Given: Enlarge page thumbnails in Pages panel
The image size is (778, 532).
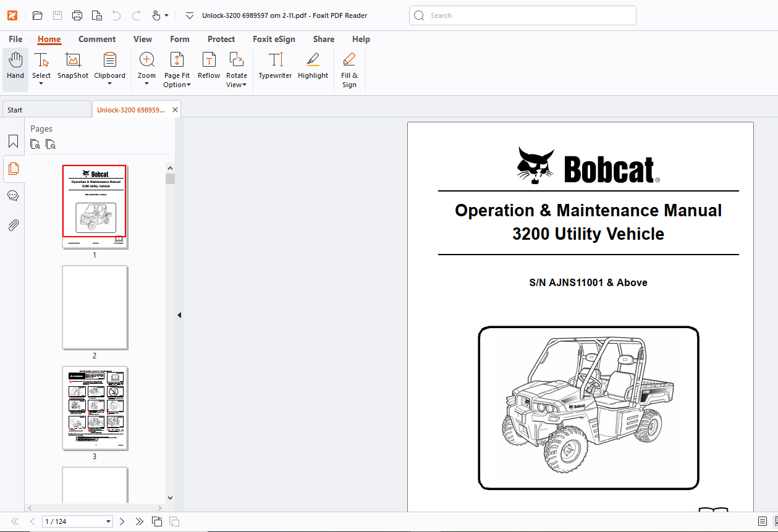Looking at the screenshot, I should [x=35, y=144].
